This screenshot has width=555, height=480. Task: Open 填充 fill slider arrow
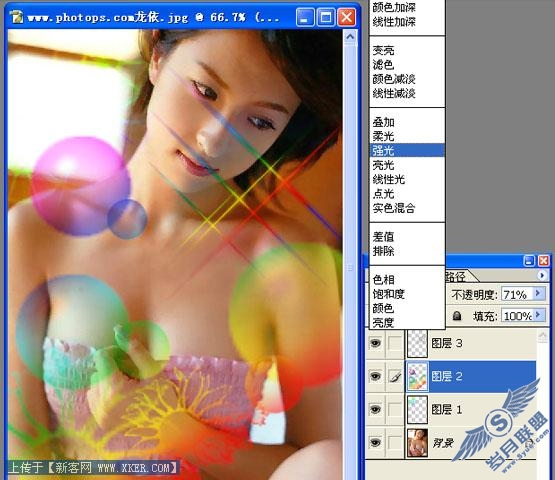click(x=539, y=315)
